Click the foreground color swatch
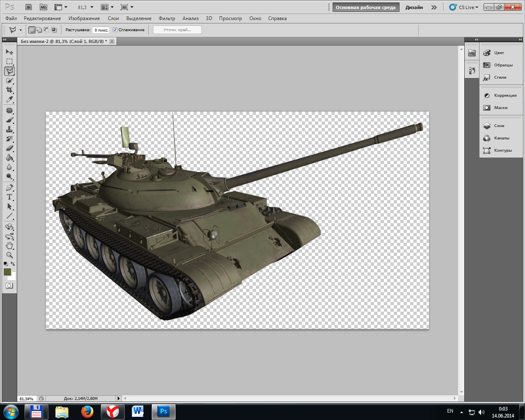The image size is (525, 420). tap(7, 272)
